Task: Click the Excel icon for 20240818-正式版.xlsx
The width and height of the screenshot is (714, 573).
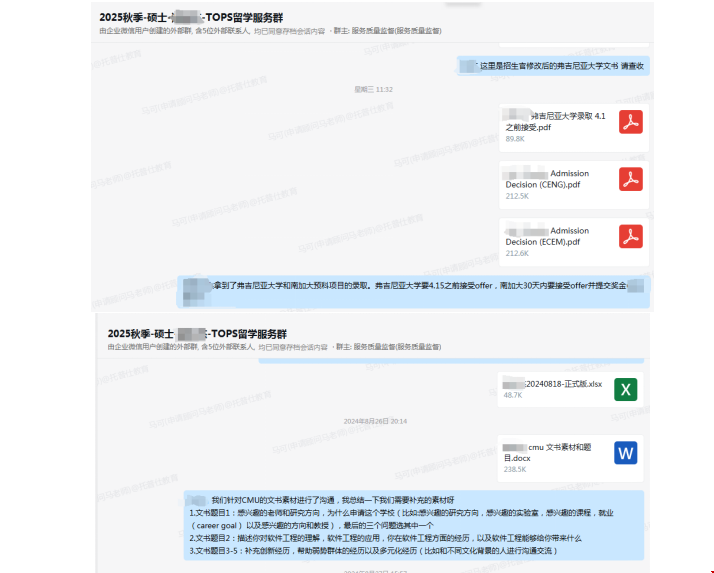Action: [x=625, y=389]
